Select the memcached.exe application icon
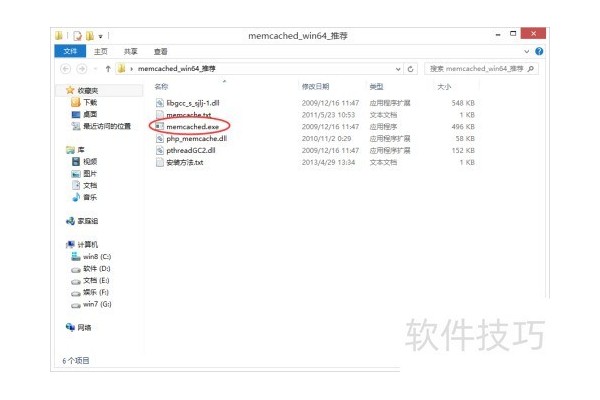 pos(160,126)
